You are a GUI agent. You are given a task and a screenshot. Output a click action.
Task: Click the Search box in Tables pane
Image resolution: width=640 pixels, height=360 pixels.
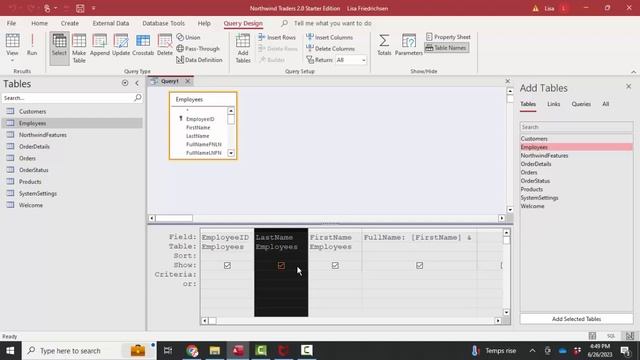[68, 98]
